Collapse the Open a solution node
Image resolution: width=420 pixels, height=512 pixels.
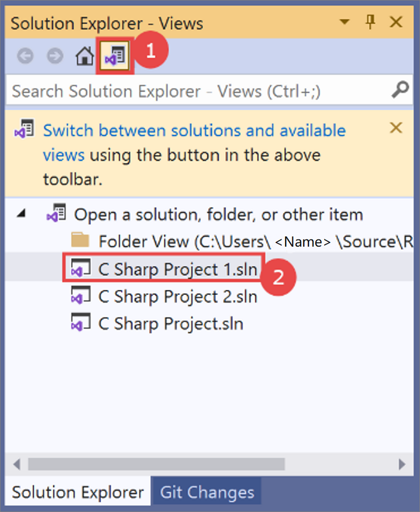point(21,213)
